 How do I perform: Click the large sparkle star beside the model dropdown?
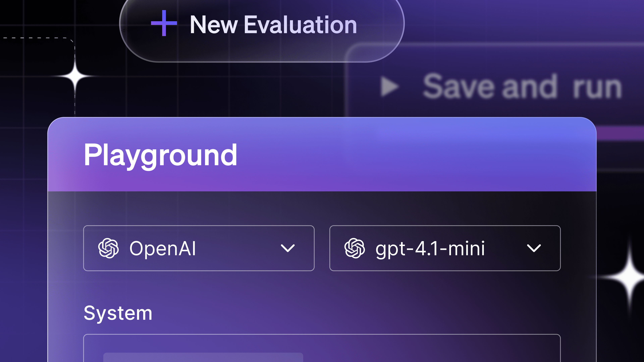click(629, 277)
